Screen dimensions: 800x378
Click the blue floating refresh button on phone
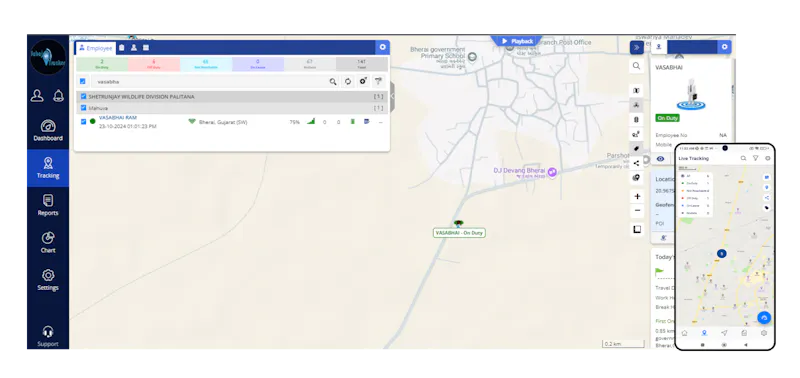764,318
